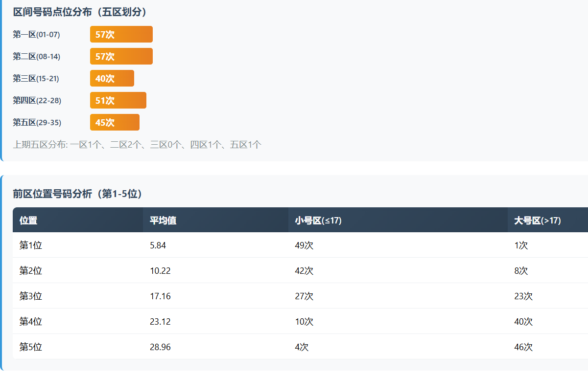Screen dimensions: 588x376
Task: Select the 49次 small-number cell
Action: pyautogui.click(x=304, y=245)
